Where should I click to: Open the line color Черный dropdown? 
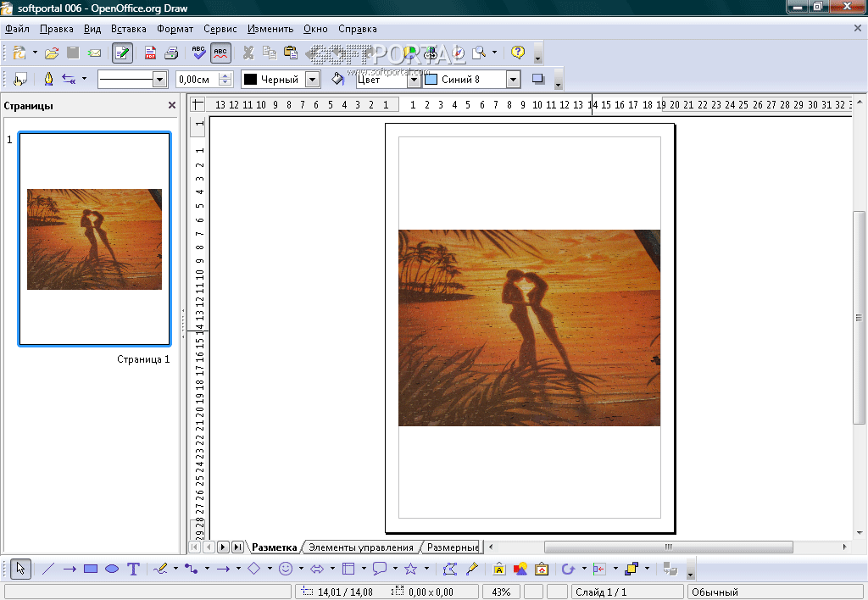[313, 79]
